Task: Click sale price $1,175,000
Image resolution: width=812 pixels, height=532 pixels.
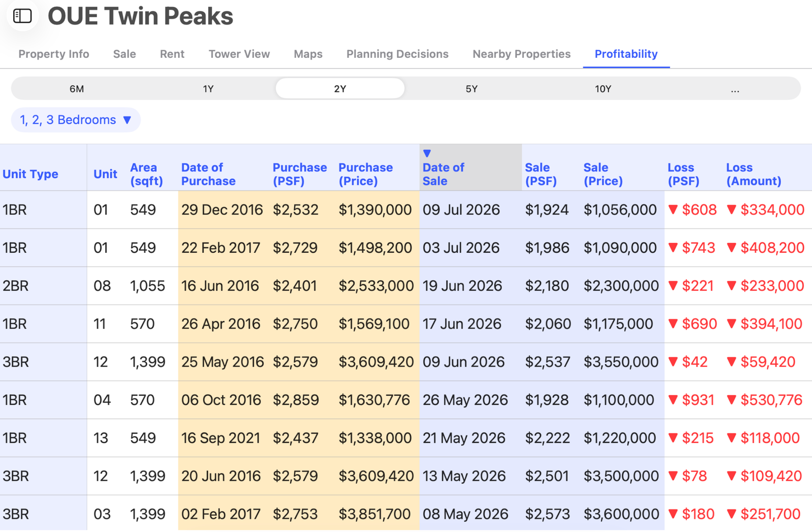Action: coord(618,324)
